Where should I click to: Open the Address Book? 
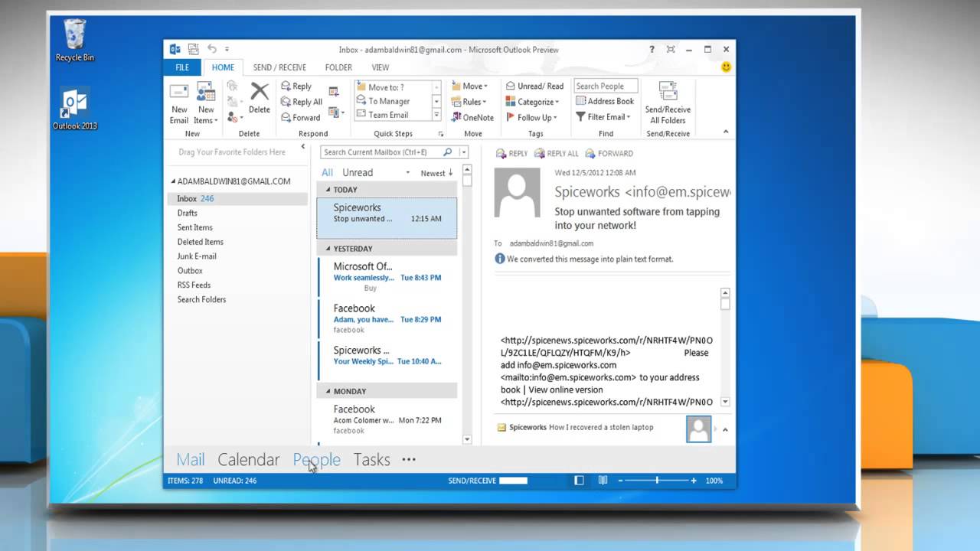click(605, 101)
